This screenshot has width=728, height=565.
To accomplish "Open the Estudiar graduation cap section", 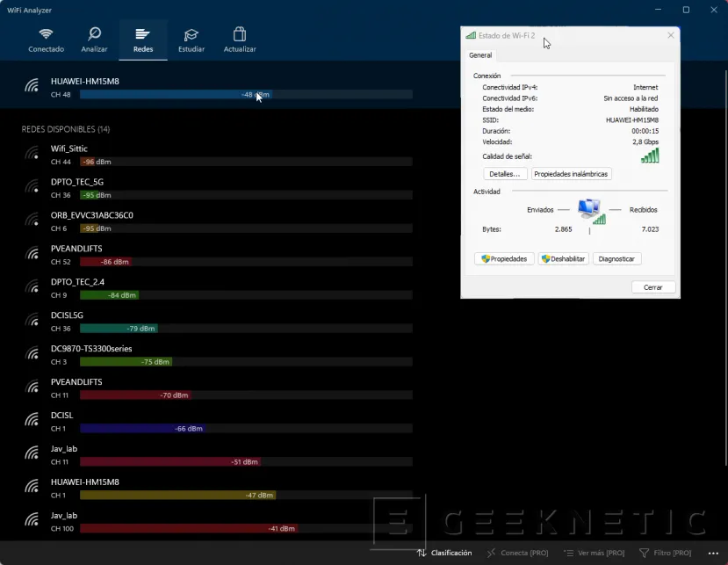I will point(191,40).
